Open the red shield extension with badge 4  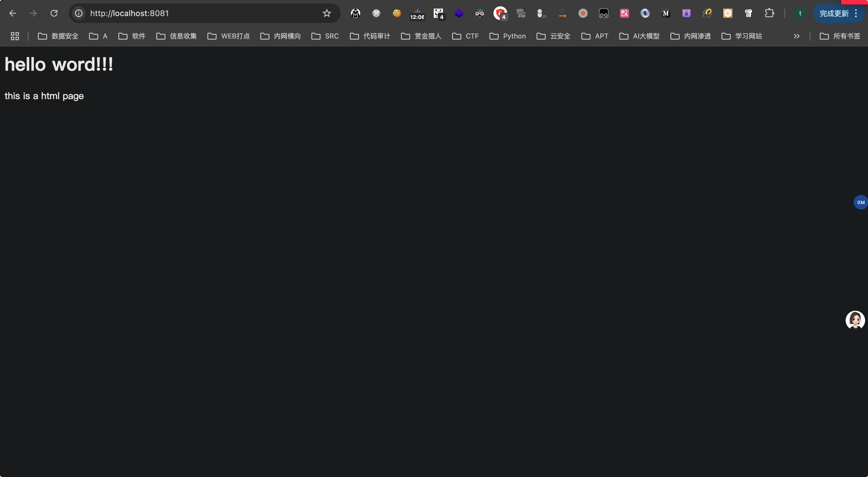point(501,14)
